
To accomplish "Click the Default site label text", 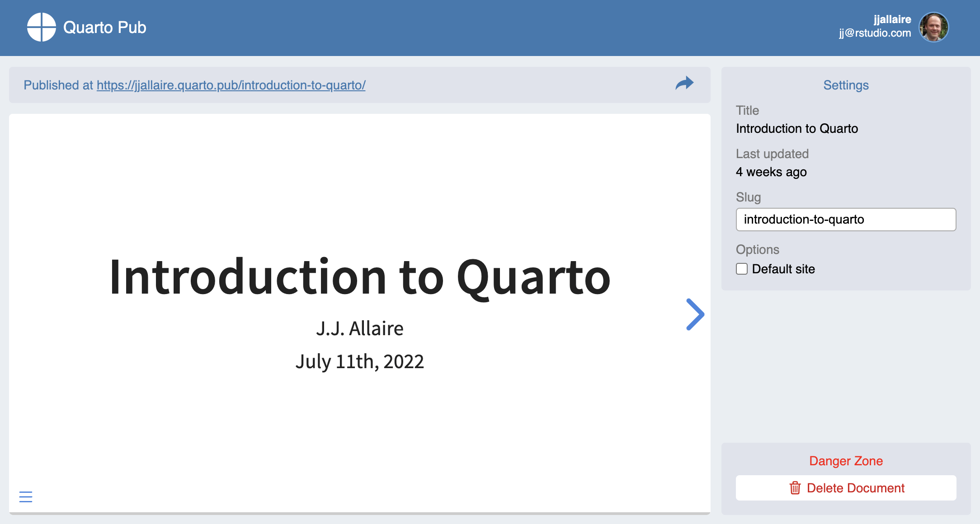I will point(783,269).
